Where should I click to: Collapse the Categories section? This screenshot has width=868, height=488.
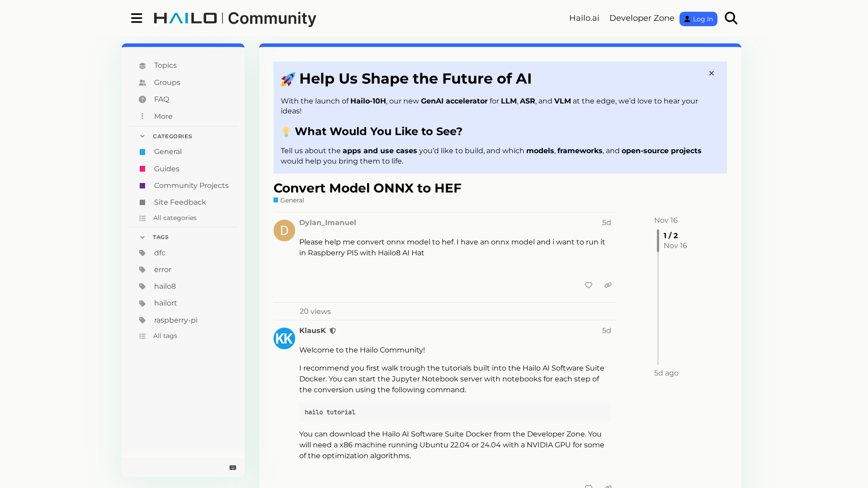(142, 136)
